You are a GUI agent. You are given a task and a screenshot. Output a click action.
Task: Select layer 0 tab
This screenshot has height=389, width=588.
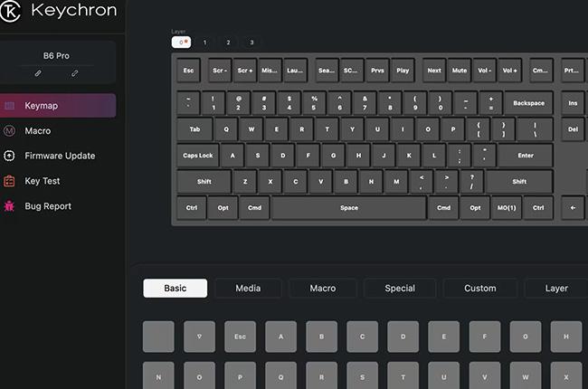181,42
